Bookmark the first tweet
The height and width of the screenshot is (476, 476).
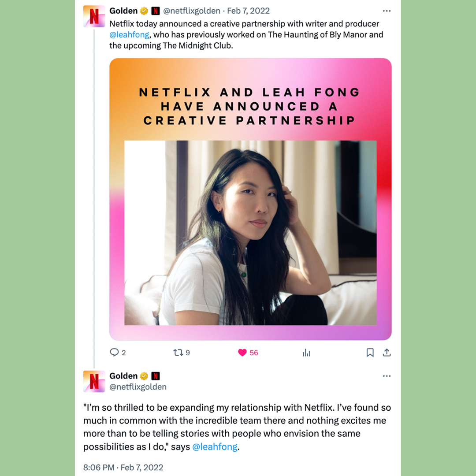[x=370, y=353]
